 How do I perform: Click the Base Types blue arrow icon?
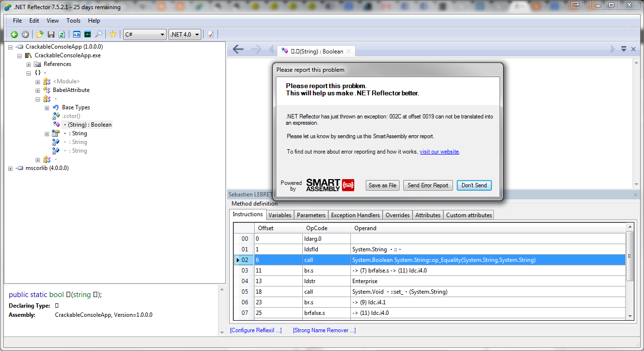[x=56, y=107]
